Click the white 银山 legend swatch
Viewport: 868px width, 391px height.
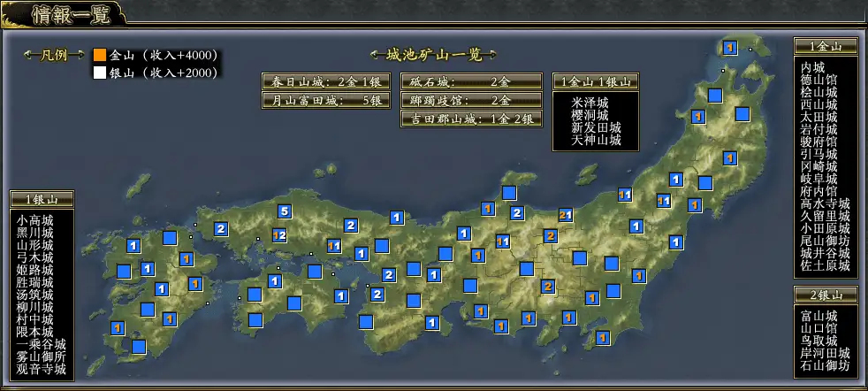[x=100, y=73]
